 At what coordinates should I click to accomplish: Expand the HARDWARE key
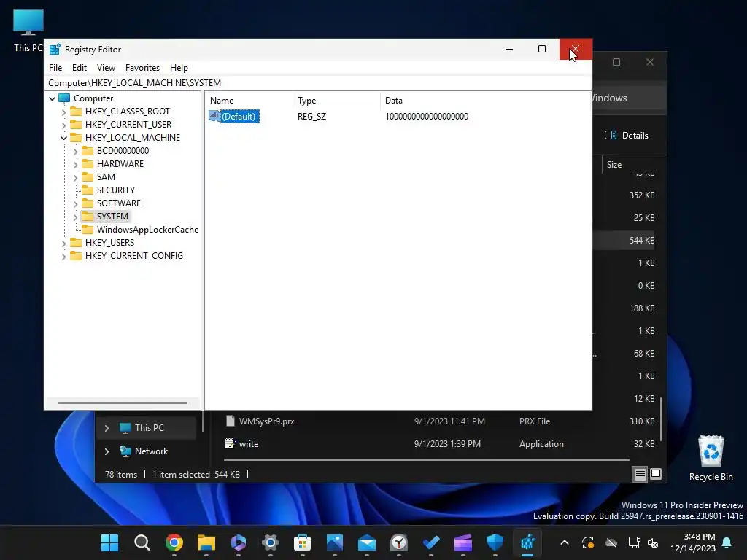tap(75, 164)
